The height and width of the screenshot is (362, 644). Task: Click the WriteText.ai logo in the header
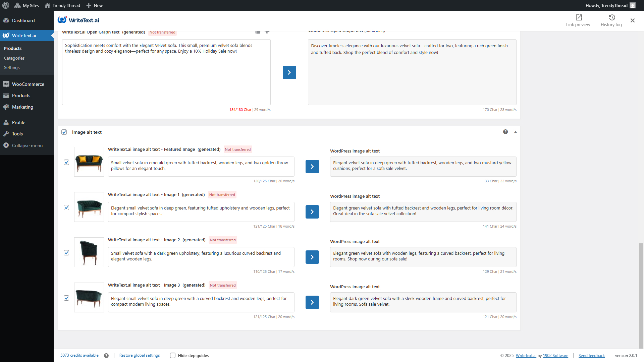pos(78,20)
